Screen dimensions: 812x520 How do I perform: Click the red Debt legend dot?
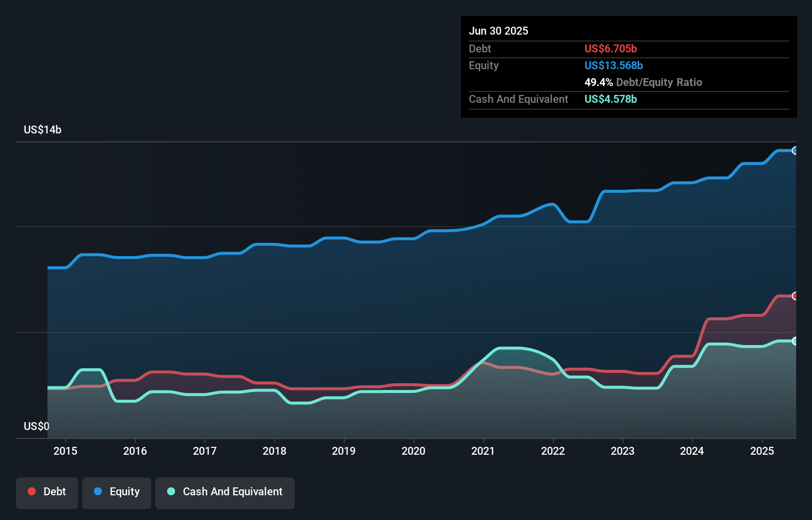point(31,492)
